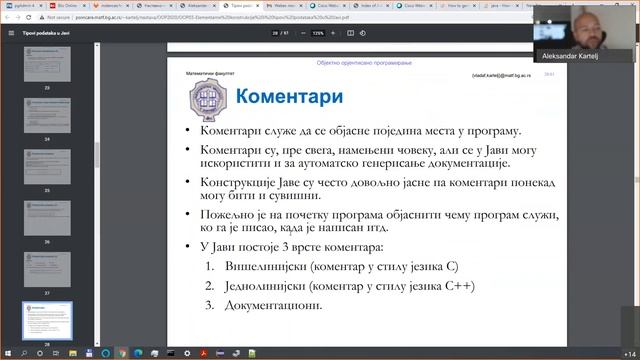Switch to the first browser tab

pos(24,6)
